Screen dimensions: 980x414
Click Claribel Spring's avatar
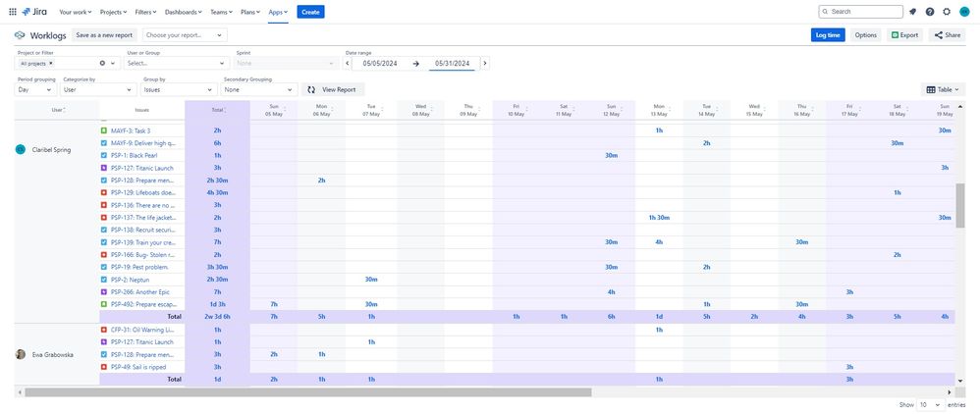(20, 150)
